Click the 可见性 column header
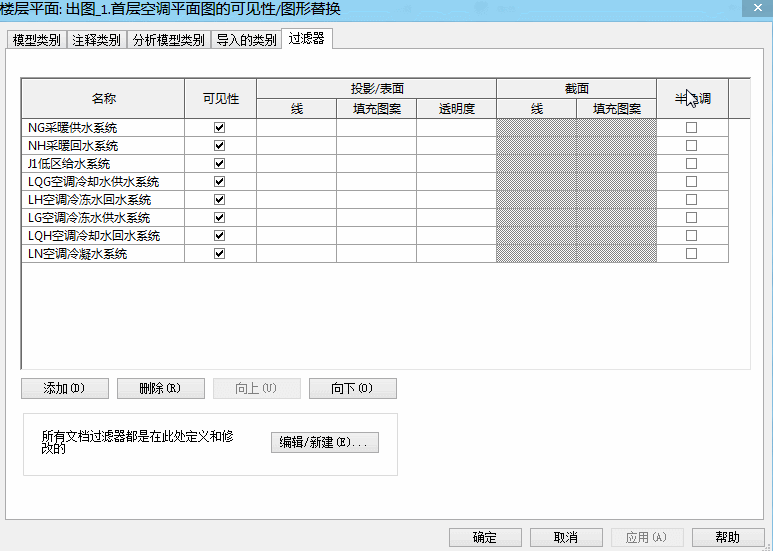This screenshot has width=773, height=551. point(220,99)
